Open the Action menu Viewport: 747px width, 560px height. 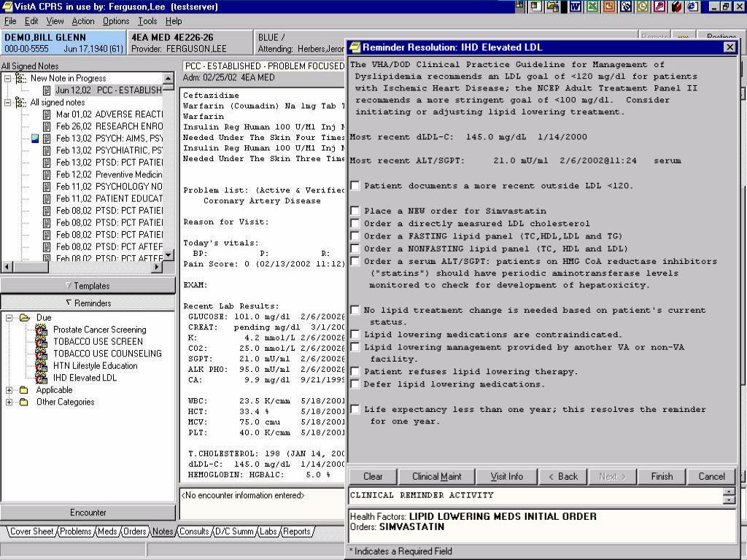pyautogui.click(x=83, y=21)
